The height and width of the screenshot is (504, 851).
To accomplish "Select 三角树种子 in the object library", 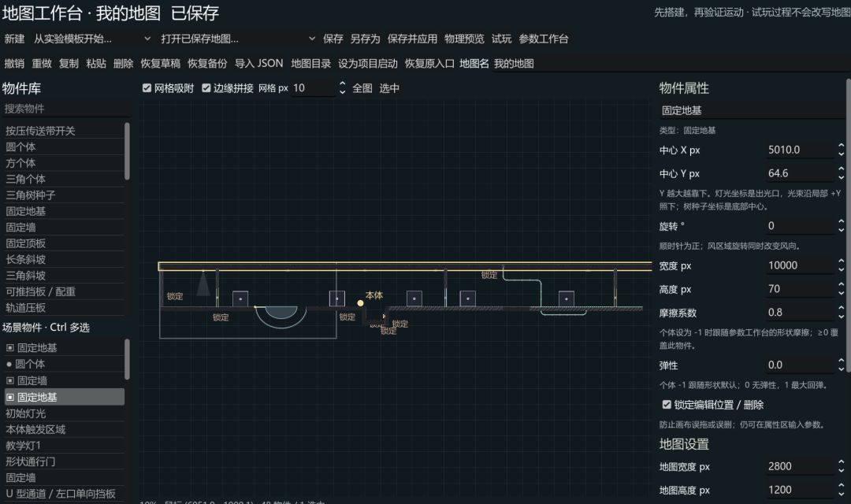I will click(64, 195).
